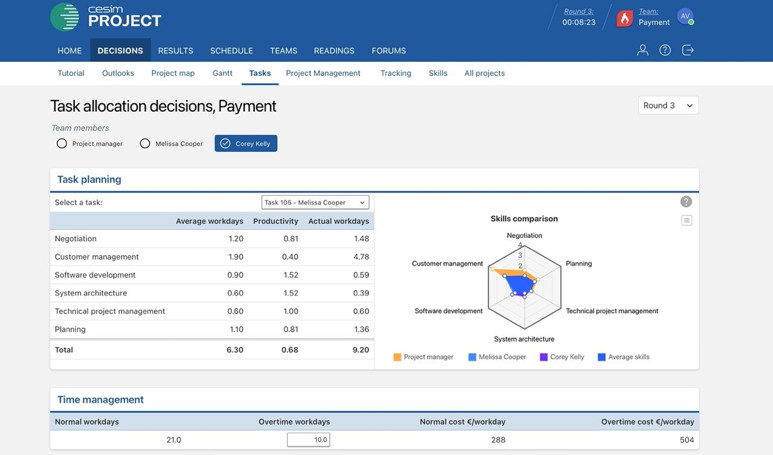Open the user profile icon
The height and width of the screenshot is (455, 773).
(x=642, y=50)
